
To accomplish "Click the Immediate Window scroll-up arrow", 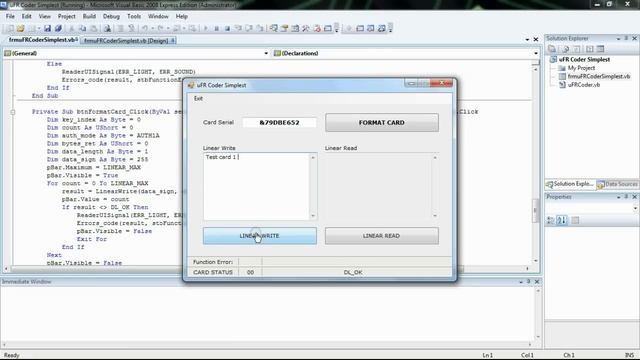I will (538, 290).
